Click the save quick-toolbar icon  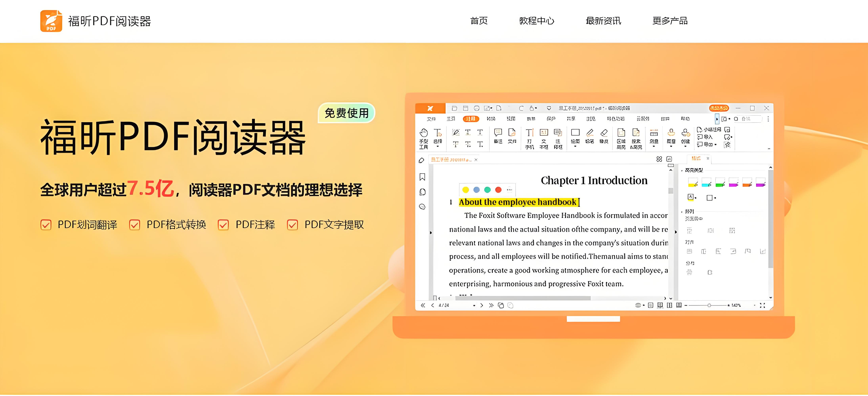click(x=465, y=108)
